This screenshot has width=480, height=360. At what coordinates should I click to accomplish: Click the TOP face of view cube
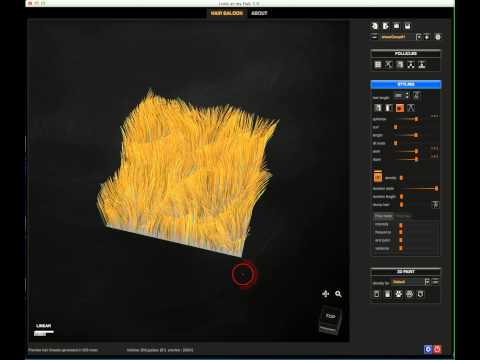[x=330, y=316]
